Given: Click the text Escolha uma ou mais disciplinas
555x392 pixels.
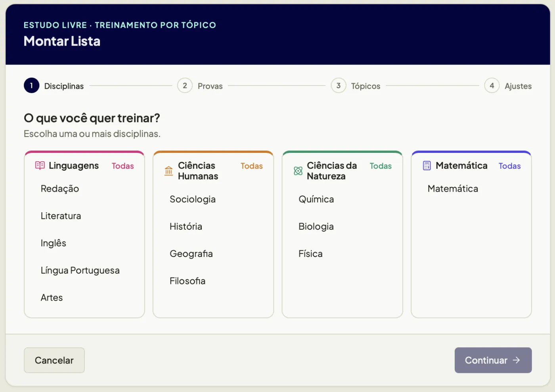Looking at the screenshot, I should pyautogui.click(x=92, y=134).
